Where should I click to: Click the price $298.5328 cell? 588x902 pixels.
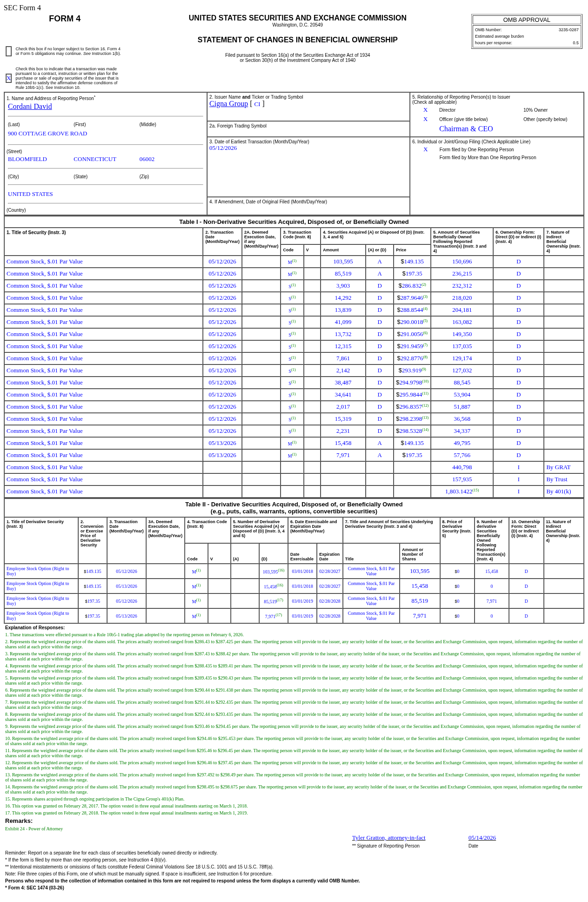(412, 431)
